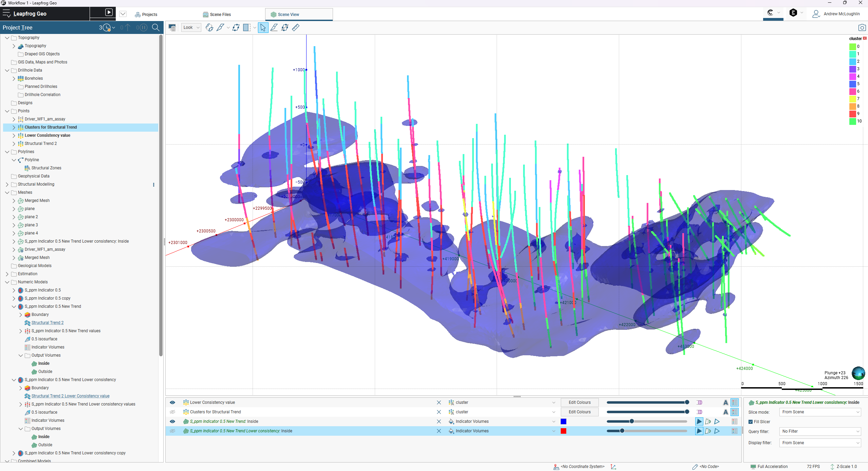Click the Clear Scene icon
Image resolution: width=868 pixels, height=471 pixels.
click(172, 28)
